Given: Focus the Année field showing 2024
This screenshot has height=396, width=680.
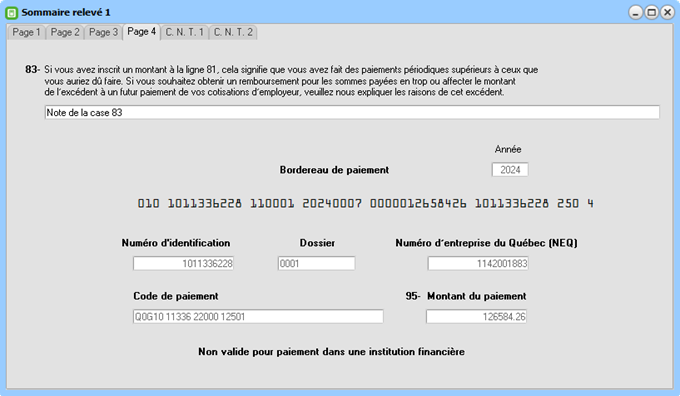Looking at the screenshot, I should (x=510, y=170).
